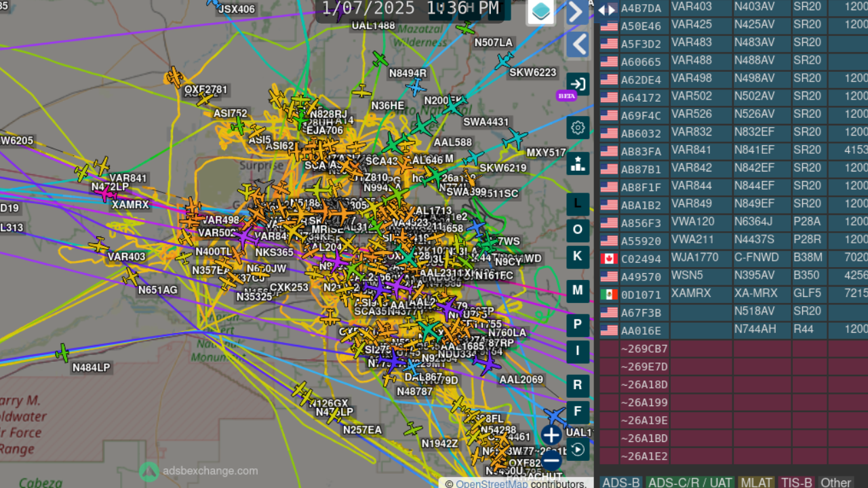Toggle the M map button
Image resolution: width=868 pixels, height=488 pixels.
click(578, 290)
